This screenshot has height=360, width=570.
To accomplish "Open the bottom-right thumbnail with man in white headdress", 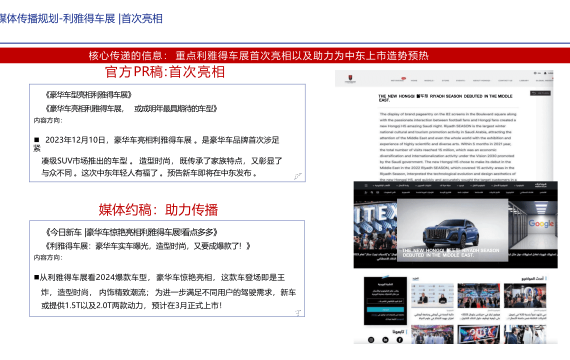I will tap(525, 335).
